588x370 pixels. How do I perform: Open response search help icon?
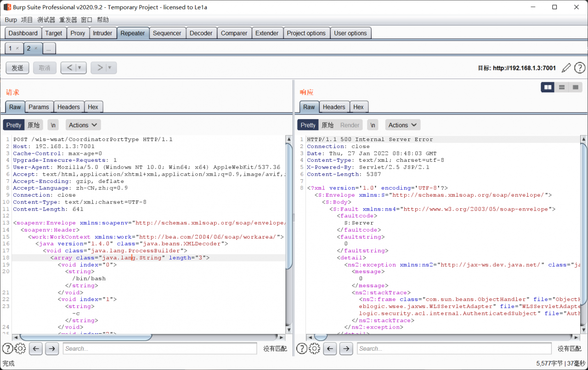302,348
